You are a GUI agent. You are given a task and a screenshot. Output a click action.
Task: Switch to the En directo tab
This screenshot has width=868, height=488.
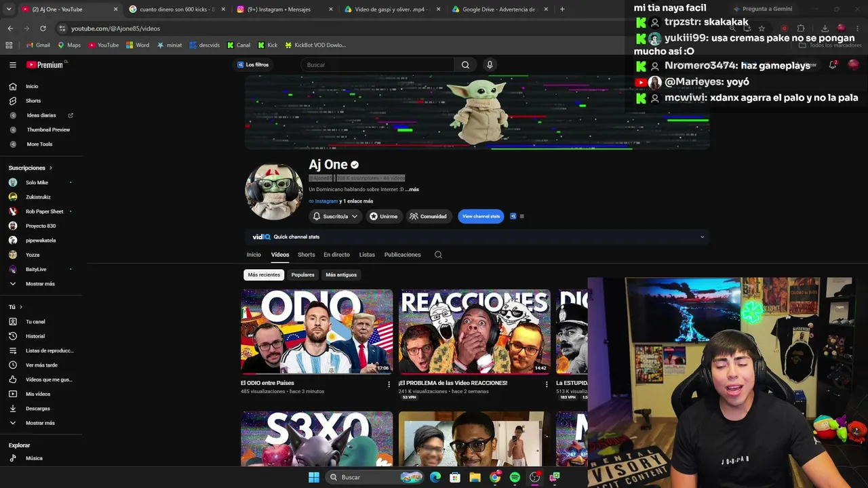[336, 255]
